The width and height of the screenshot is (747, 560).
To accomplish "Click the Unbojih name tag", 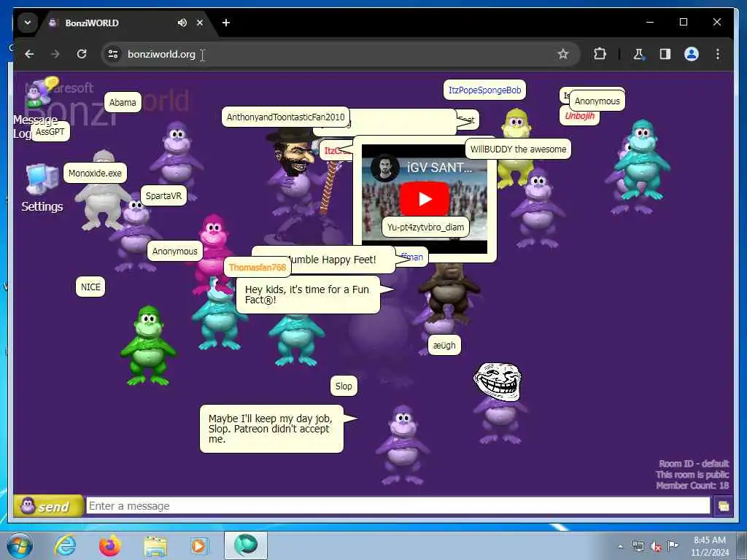I will [x=579, y=116].
